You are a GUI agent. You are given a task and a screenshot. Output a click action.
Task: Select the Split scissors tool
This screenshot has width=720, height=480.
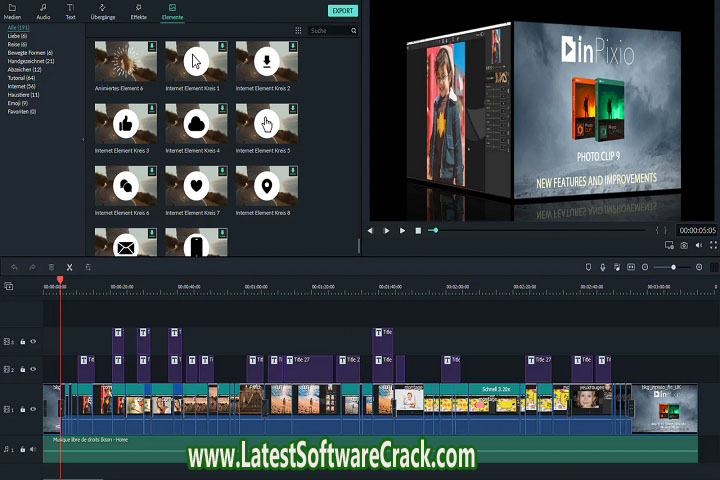tap(69, 267)
